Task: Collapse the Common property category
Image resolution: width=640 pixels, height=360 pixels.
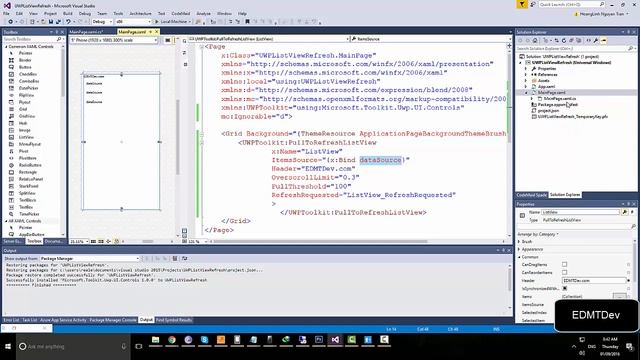Action: 519,257
